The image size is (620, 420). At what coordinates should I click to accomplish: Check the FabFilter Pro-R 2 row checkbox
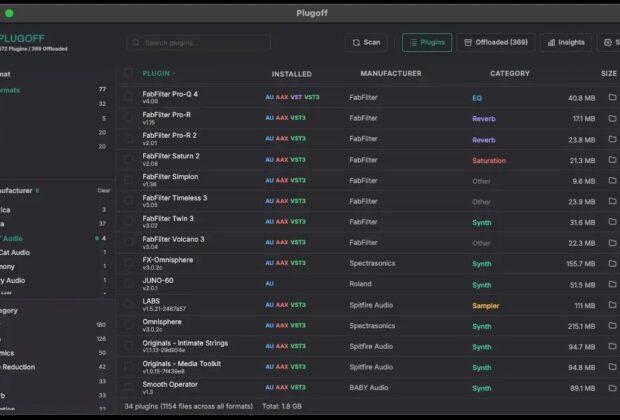(128, 139)
